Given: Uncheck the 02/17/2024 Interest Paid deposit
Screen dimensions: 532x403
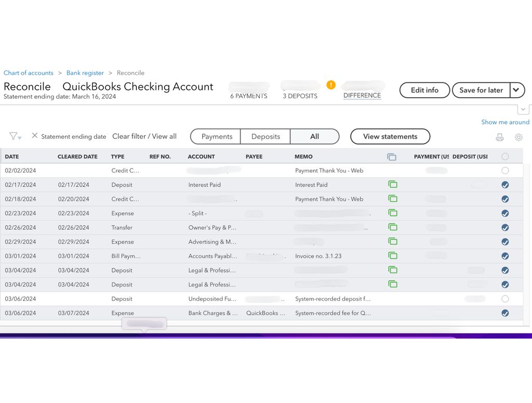Looking at the screenshot, I should coord(505,185).
